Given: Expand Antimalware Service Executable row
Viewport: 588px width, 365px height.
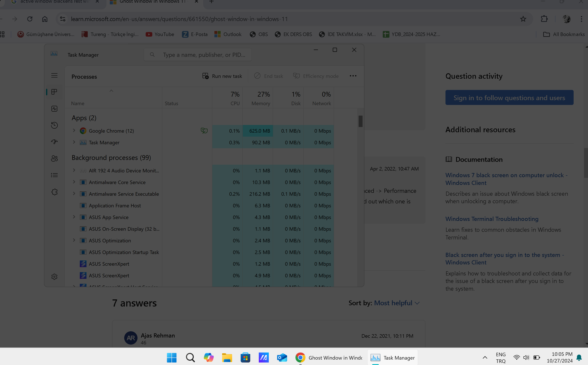Looking at the screenshot, I should pos(74,194).
